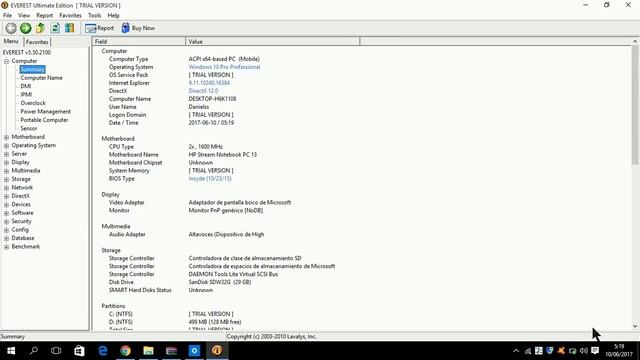
Task: Select the Benchmark tree item label
Action: (x=26, y=247)
